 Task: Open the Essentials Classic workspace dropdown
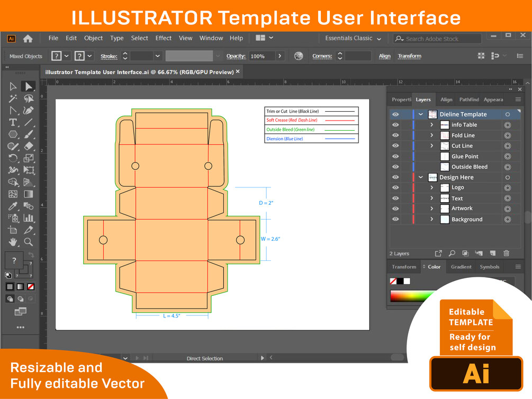pyautogui.click(x=353, y=38)
